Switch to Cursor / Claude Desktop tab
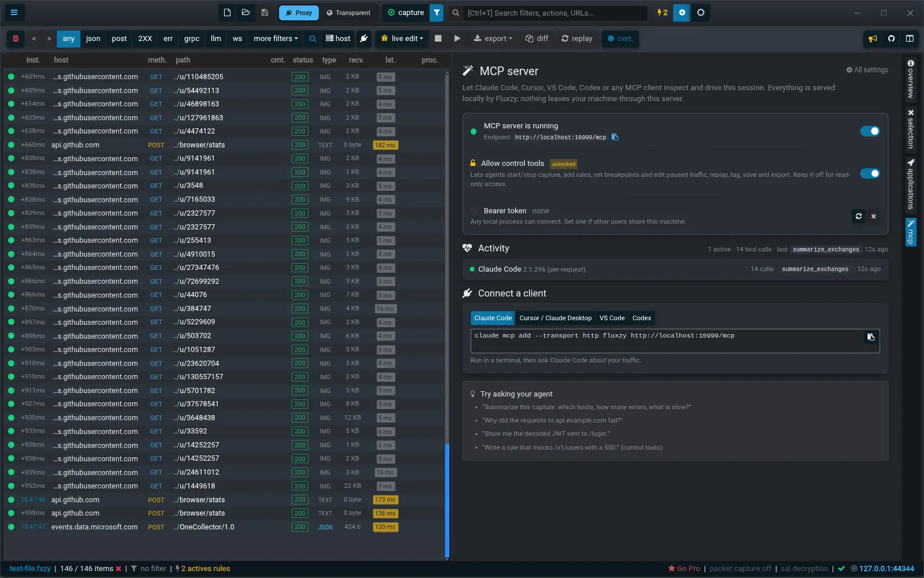Viewport: 924px width, 578px height. (555, 318)
